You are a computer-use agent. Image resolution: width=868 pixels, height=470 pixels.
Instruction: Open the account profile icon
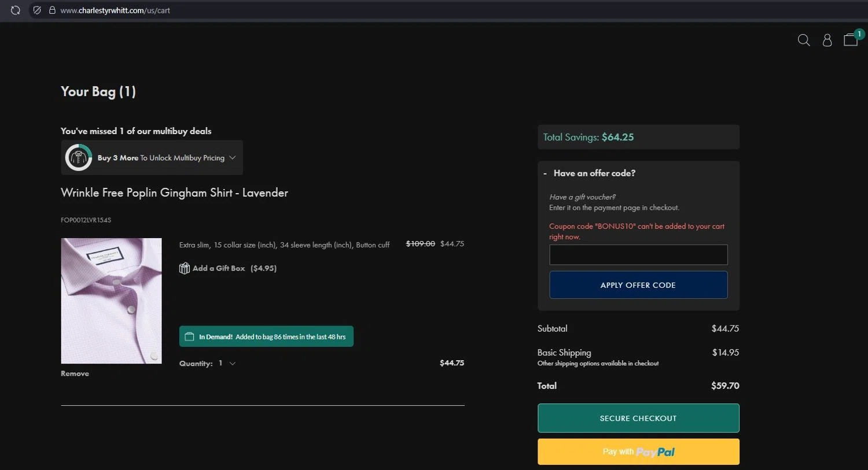pos(827,40)
